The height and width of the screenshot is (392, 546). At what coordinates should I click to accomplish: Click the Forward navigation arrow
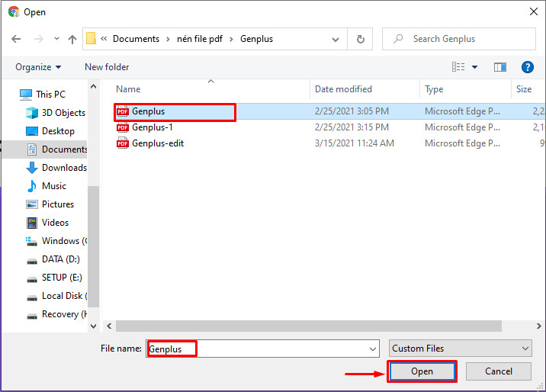tap(39, 39)
